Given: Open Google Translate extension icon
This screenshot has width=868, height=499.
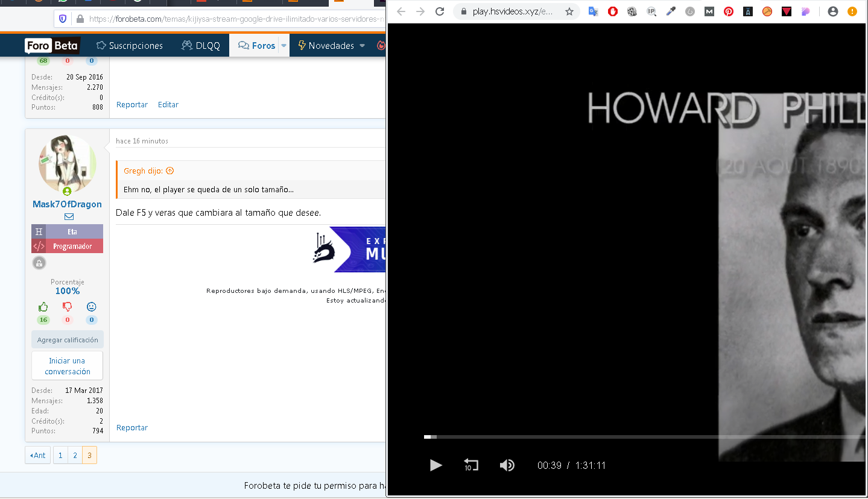Looking at the screenshot, I should [594, 11].
